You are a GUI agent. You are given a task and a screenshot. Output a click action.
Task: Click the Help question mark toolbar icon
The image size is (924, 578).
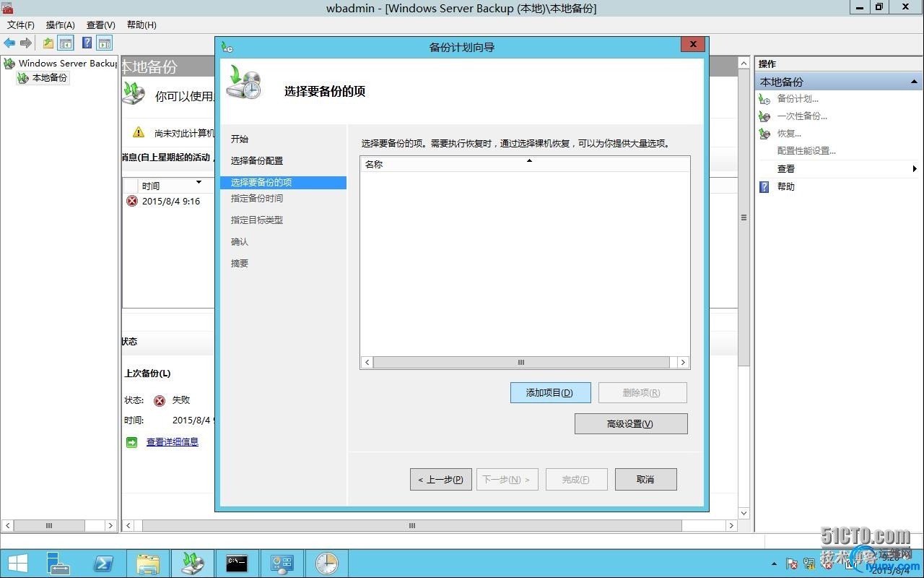point(87,43)
